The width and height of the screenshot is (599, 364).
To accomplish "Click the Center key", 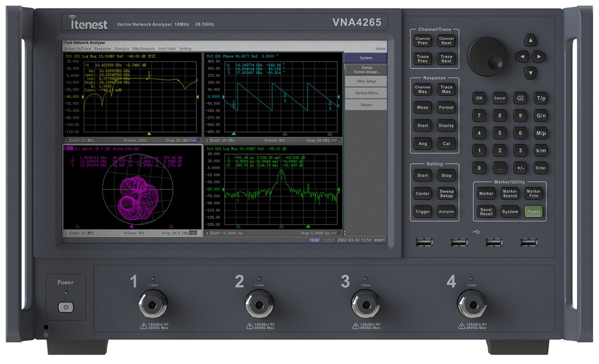I will click(423, 193).
